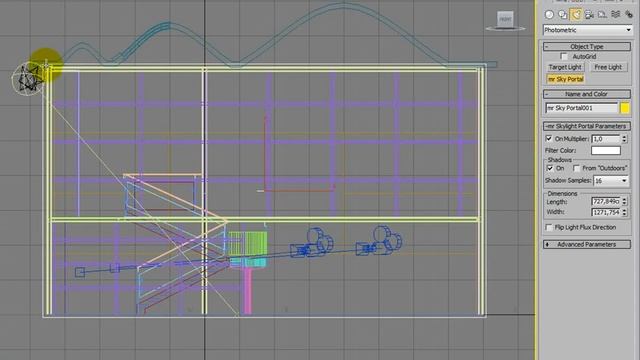The image size is (640, 360).
Task: Select the green striped object in viewport
Action: tap(247, 244)
